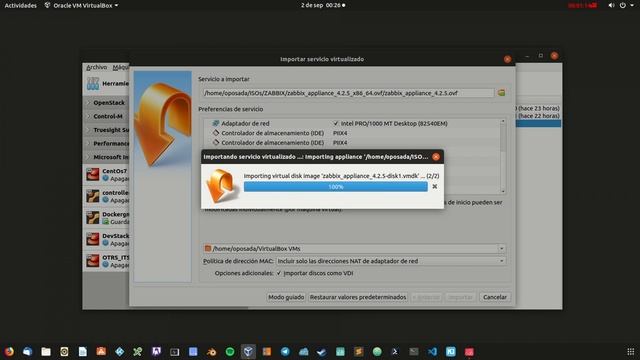Open the Máquina menu

pyautogui.click(x=120, y=67)
